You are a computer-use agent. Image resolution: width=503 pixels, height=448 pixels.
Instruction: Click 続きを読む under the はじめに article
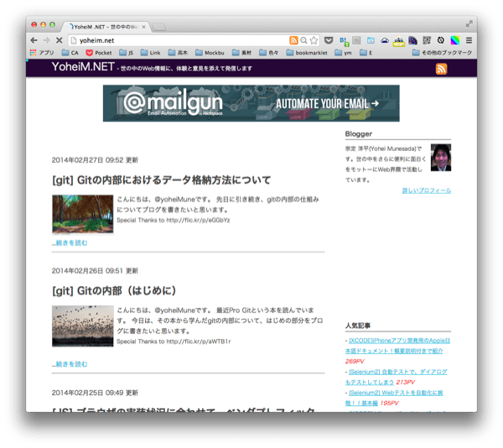(70, 364)
